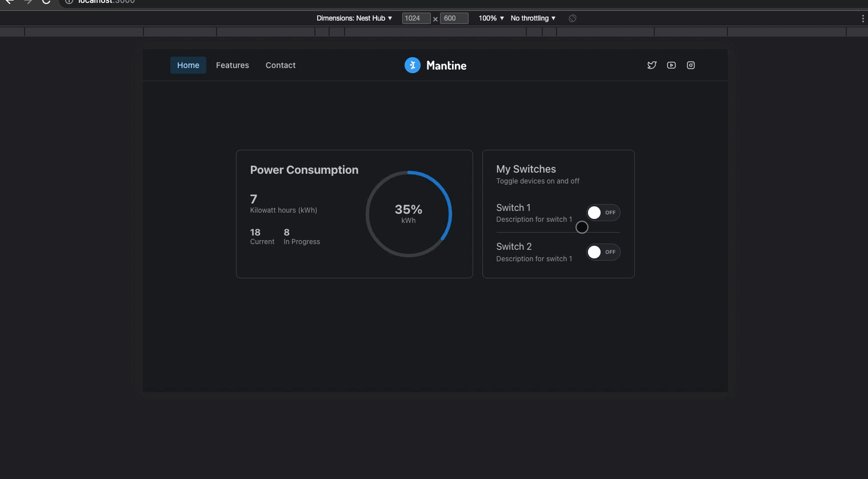Click the Mantine brand name text
Screen dimensions: 868x479
pyautogui.click(x=446, y=66)
